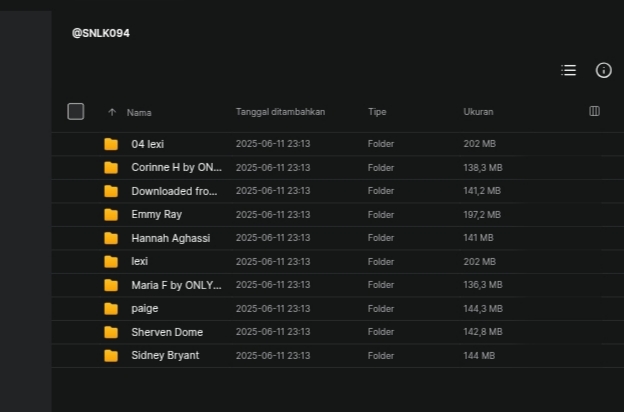This screenshot has height=412, width=624.
Task: Sort by Tipe column header
Action: [377, 112]
